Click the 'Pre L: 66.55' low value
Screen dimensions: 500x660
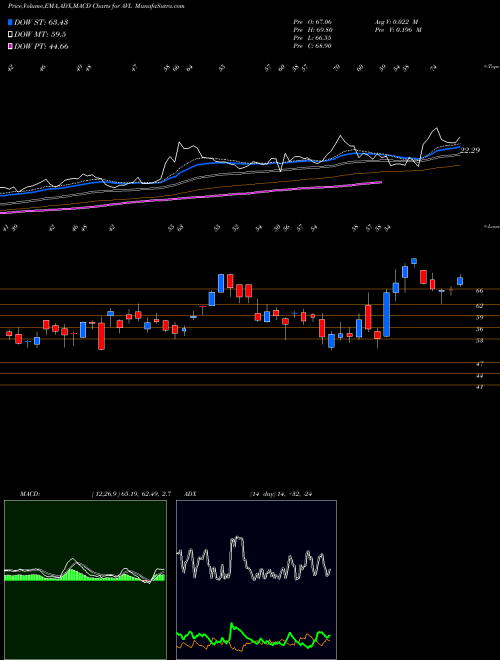click(x=313, y=38)
